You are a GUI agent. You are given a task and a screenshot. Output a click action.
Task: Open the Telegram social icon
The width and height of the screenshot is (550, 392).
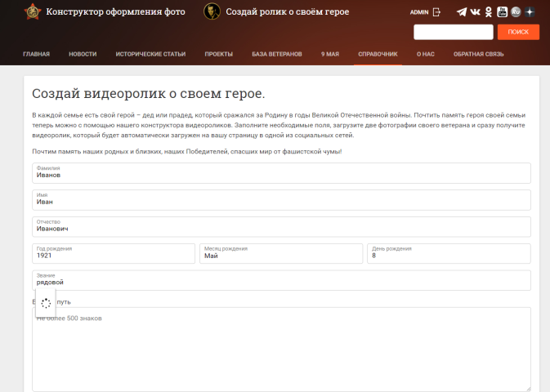[462, 12]
